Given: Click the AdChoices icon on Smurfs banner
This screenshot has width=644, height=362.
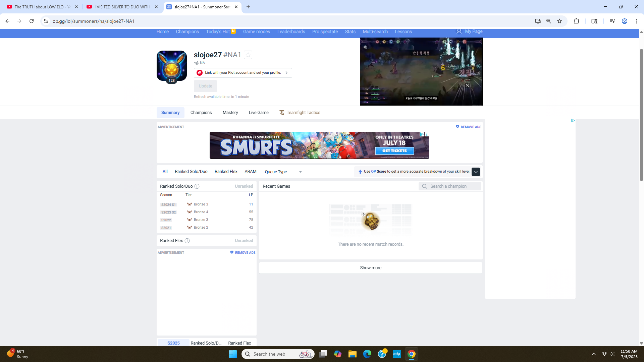Looking at the screenshot, I should (x=422, y=134).
